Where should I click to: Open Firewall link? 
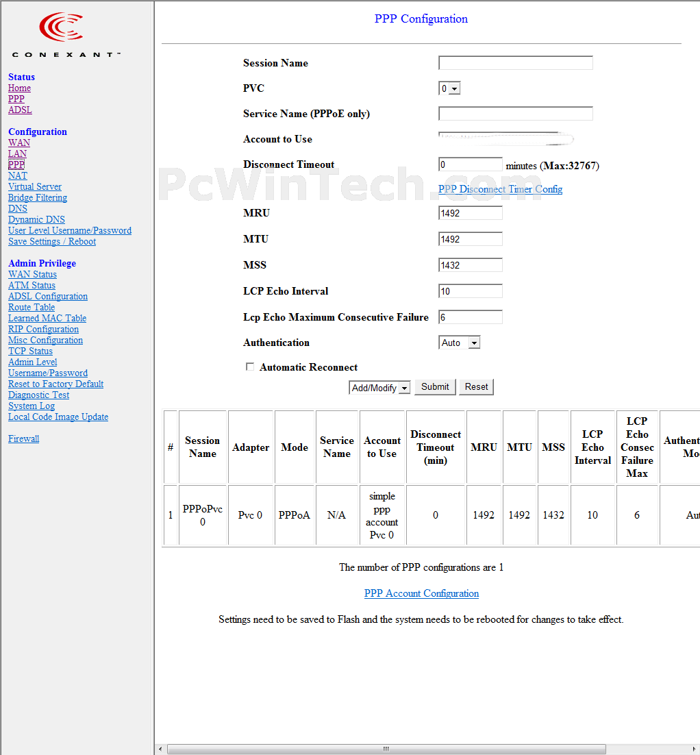(x=23, y=438)
